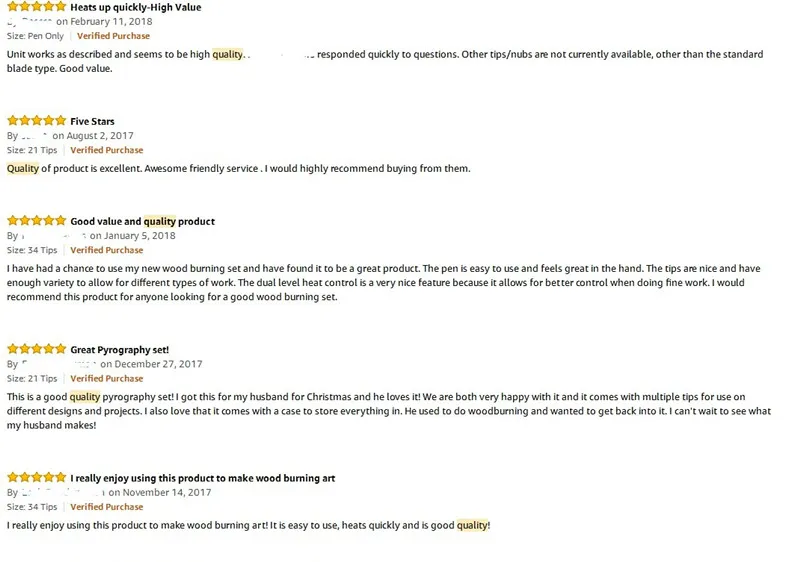Click the five-star rating beside Five Stars title
Screen dimensions: 800x562
(x=37, y=120)
